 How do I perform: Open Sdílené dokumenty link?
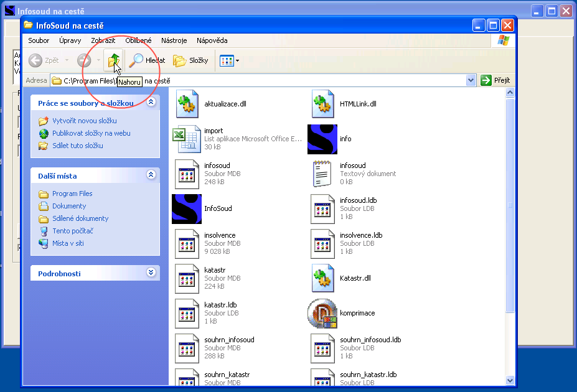[x=80, y=218]
